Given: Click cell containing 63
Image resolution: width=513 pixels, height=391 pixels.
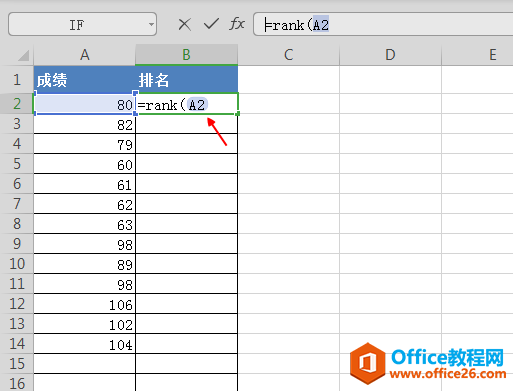Looking at the screenshot, I should tap(85, 224).
